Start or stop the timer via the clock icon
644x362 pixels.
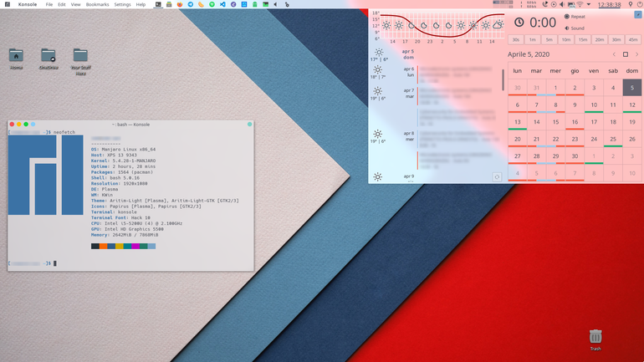point(519,23)
